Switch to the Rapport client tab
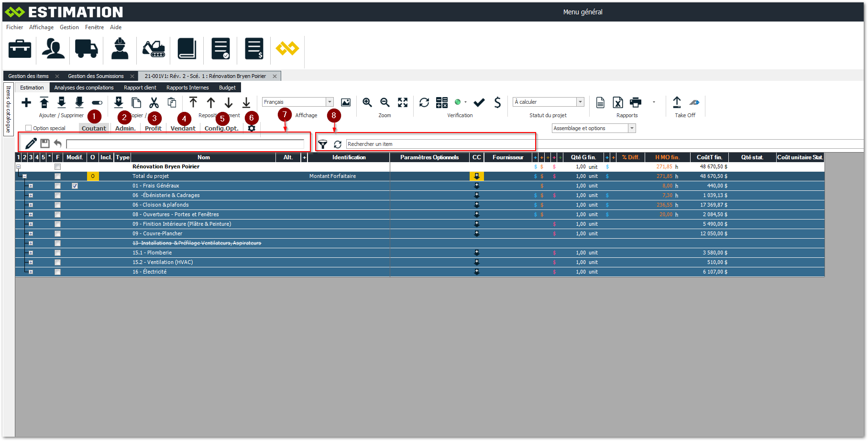The width and height of the screenshot is (868, 441). (x=140, y=88)
